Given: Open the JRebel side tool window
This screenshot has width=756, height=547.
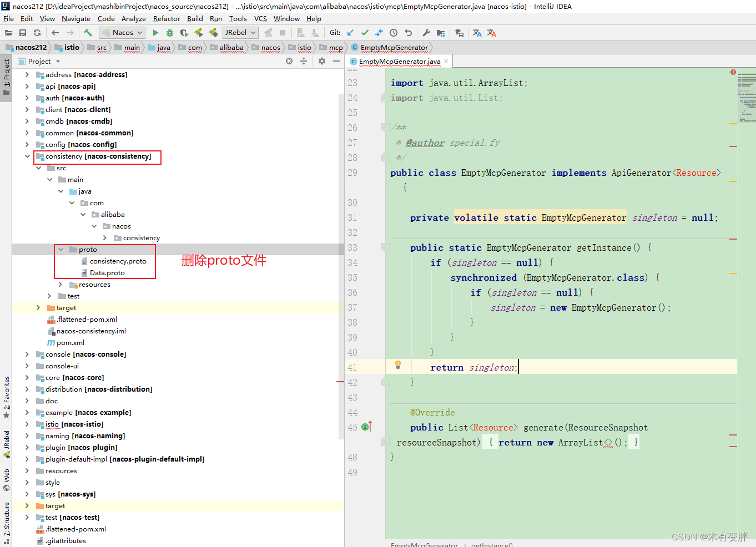Looking at the screenshot, I should 7,444.
